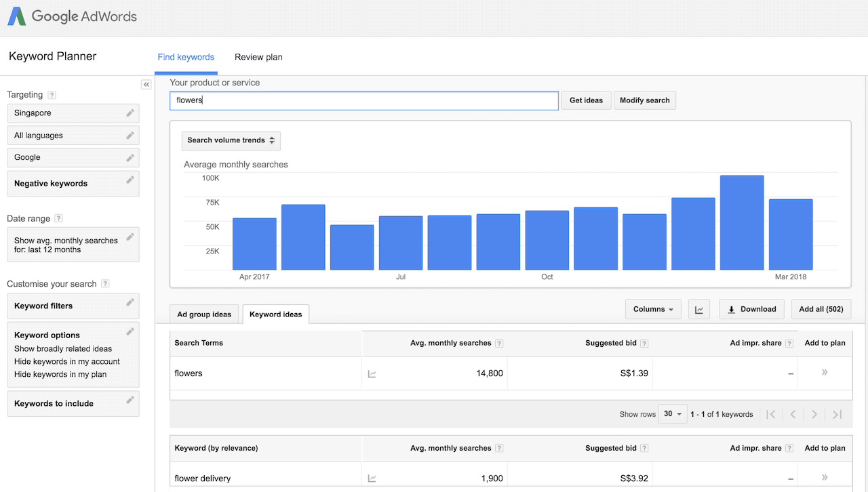The width and height of the screenshot is (868, 492).
Task: Click the S$3.92 suggested bid
Action: (634, 478)
